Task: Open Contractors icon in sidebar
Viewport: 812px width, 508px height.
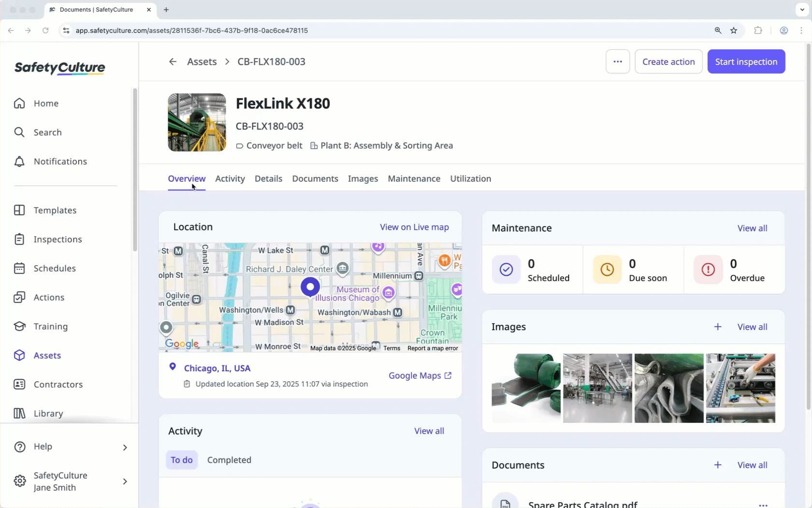Action: click(19, 384)
